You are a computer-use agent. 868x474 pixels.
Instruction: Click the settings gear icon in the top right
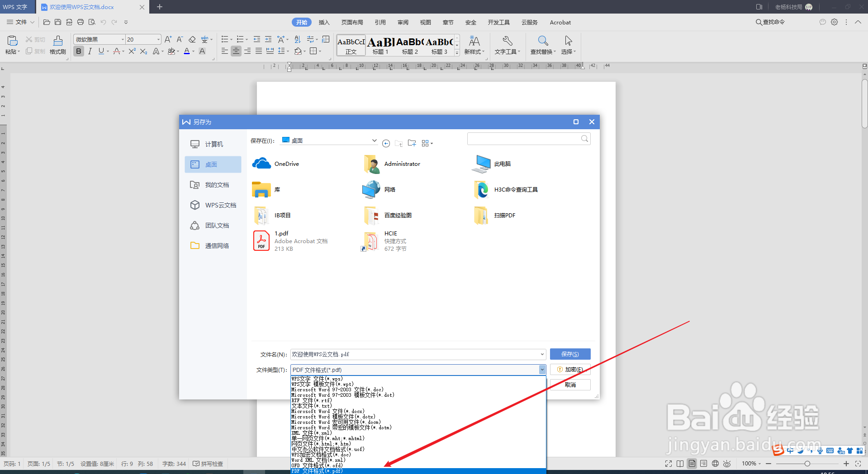pos(834,22)
